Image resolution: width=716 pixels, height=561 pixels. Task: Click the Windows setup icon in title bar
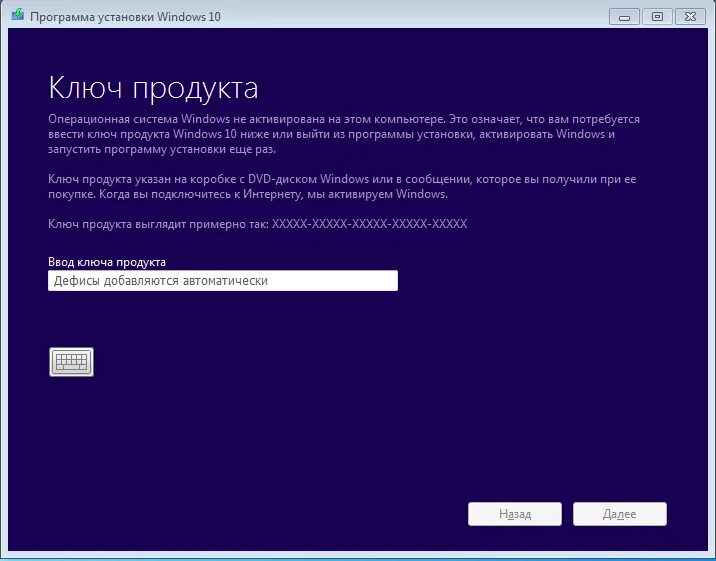[18, 15]
